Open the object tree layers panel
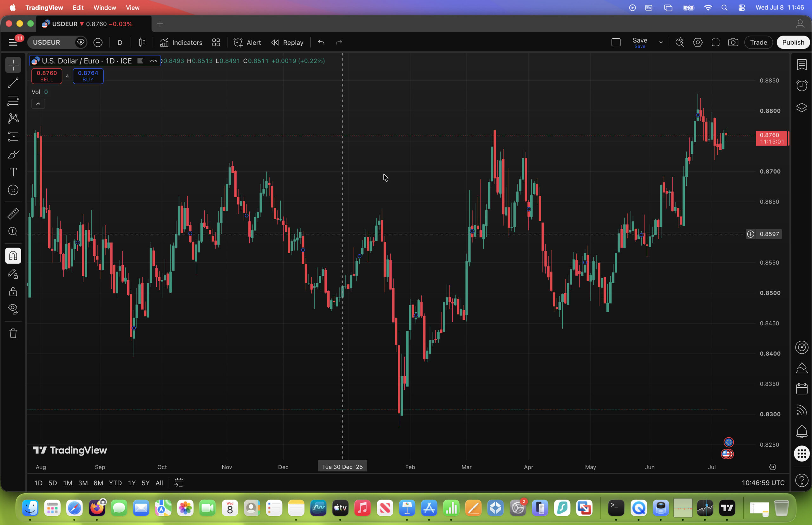Viewport: 812px width, 525px height. pos(802,108)
